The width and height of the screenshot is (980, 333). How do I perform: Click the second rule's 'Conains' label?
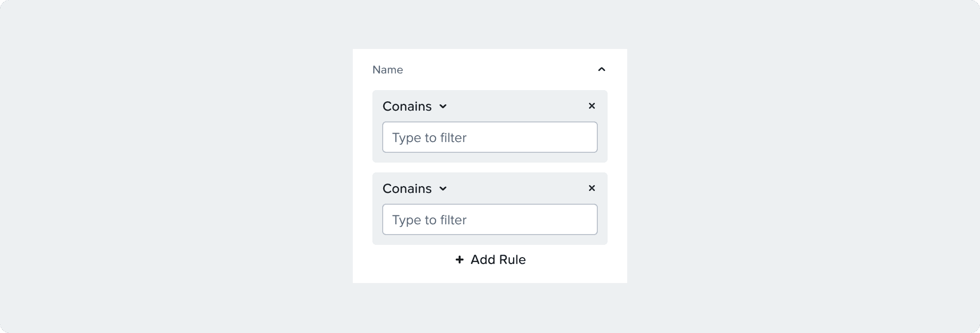tap(407, 189)
